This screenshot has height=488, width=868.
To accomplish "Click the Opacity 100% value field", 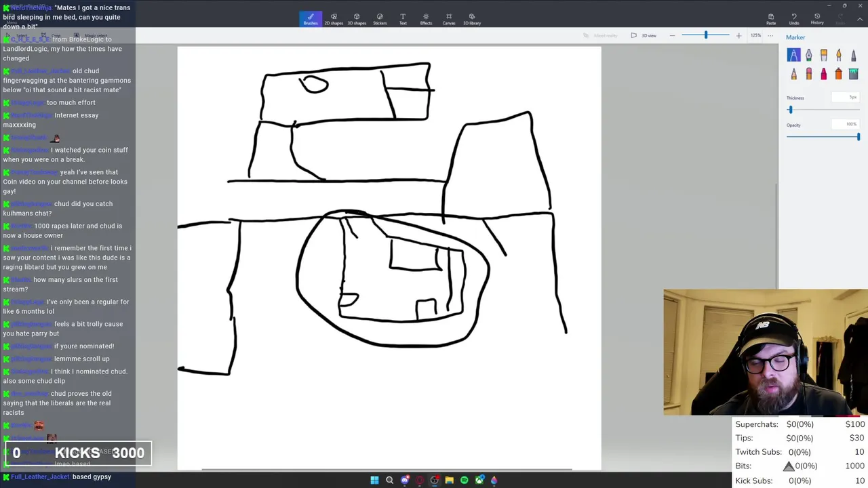I will point(845,124).
